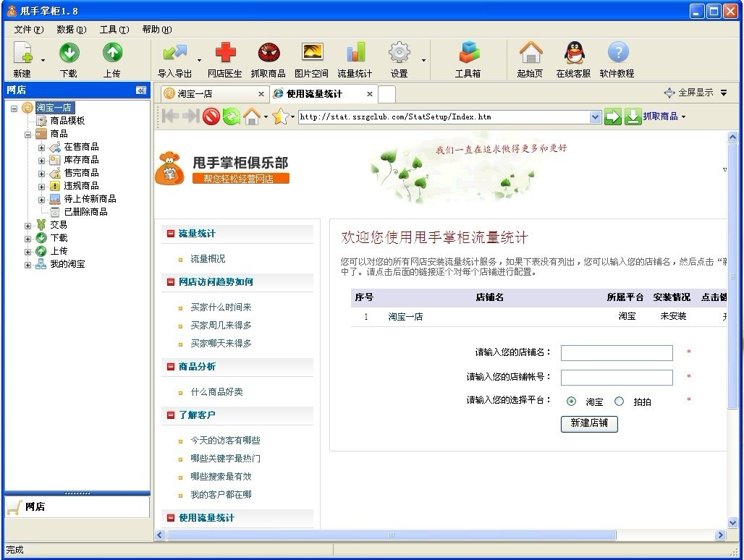The image size is (744, 560).
Task: Click the 全屏显示 fullscreen icon
Action: (669, 93)
